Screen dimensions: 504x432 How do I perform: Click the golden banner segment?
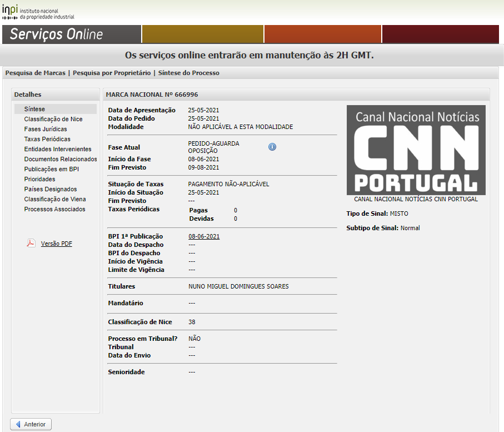pos(202,34)
